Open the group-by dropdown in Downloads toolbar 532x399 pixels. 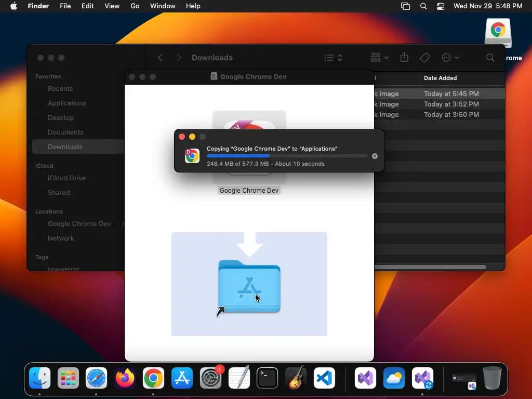tap(379, 58)
